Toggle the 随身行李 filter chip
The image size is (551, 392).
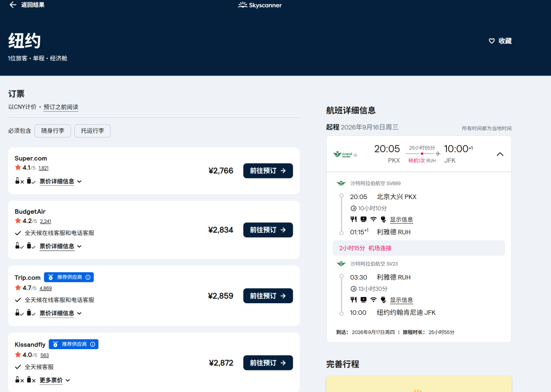tap(53, 131)
